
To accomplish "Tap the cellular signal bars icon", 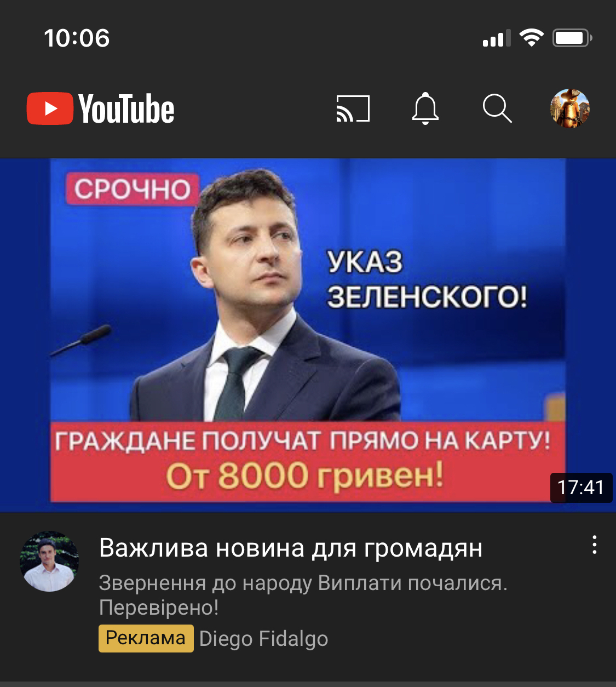I will 497,38.
